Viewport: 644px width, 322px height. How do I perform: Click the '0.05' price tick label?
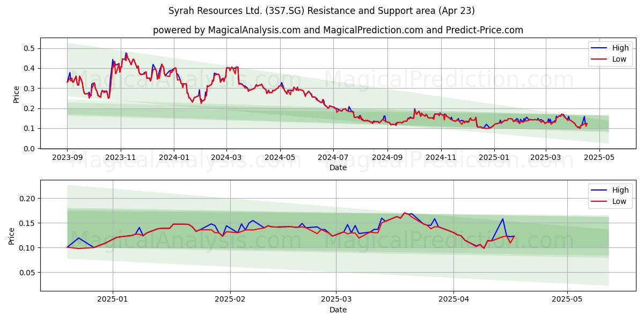[x=28, y=273]
